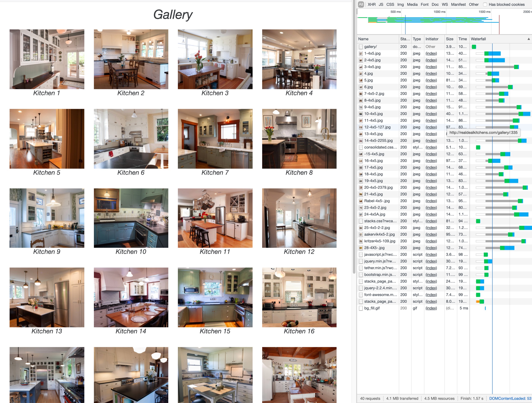Click the thumbnail icon beside 21-4x5.jpg

[x=361, y=194]
